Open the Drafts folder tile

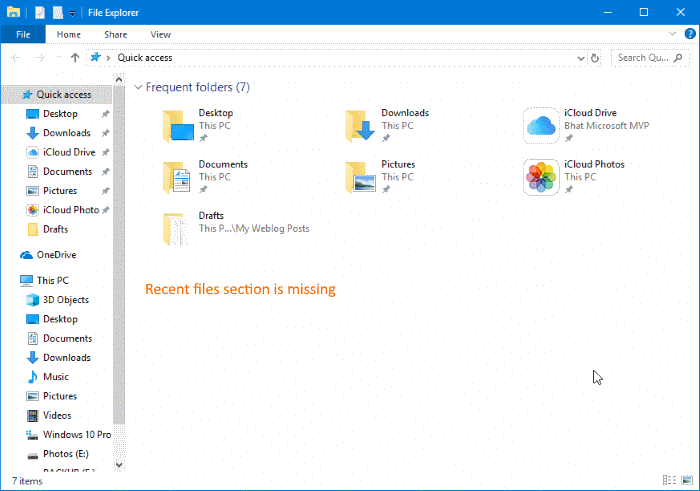coord(236,228)
